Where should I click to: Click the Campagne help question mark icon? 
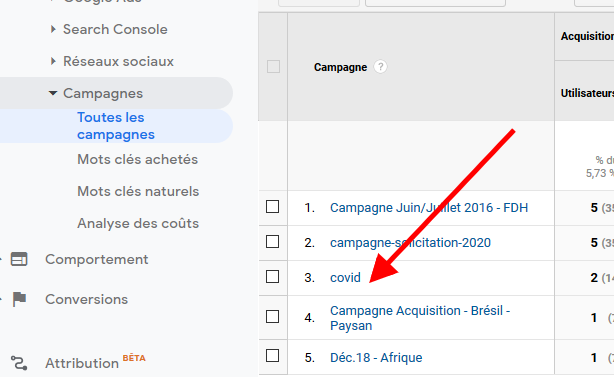pos(380,67)
